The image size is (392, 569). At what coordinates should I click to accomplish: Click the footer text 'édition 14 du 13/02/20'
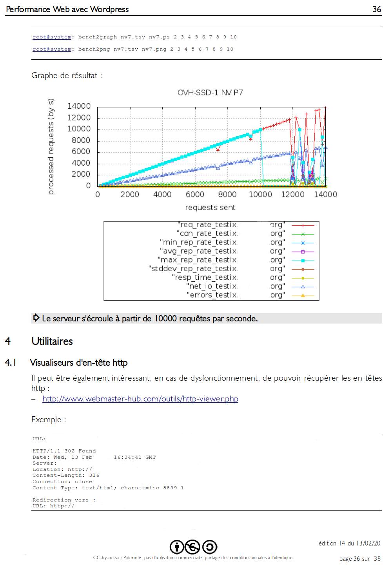[x=349, y=543]
